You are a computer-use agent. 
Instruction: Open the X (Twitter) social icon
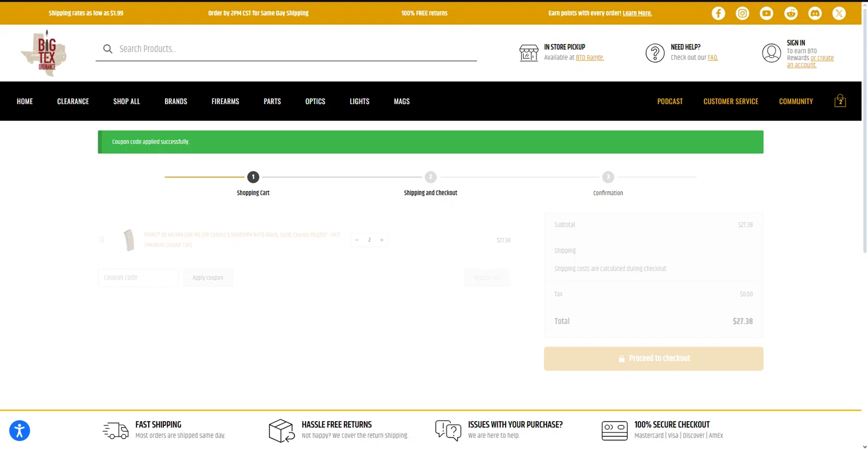pos(839,13)
